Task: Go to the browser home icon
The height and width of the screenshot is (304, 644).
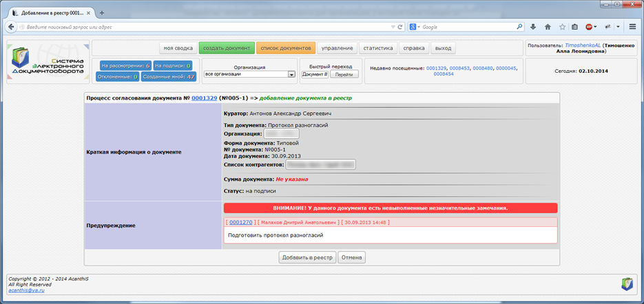Action: point(548,27)
